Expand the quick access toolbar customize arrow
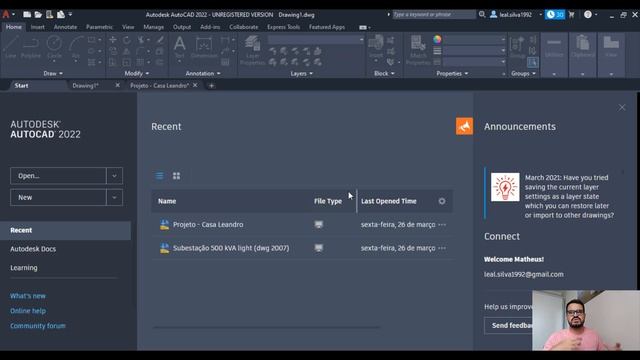Screen dimensions: 640x360 click(x=70, y=14)
